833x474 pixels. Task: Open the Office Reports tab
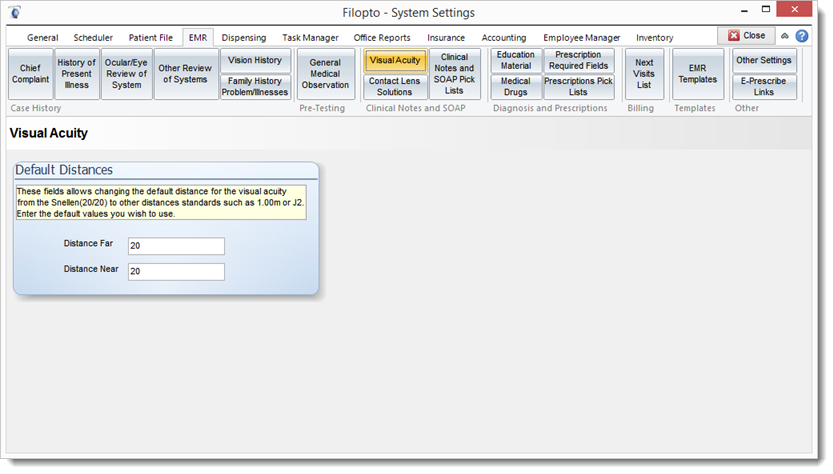382,38
